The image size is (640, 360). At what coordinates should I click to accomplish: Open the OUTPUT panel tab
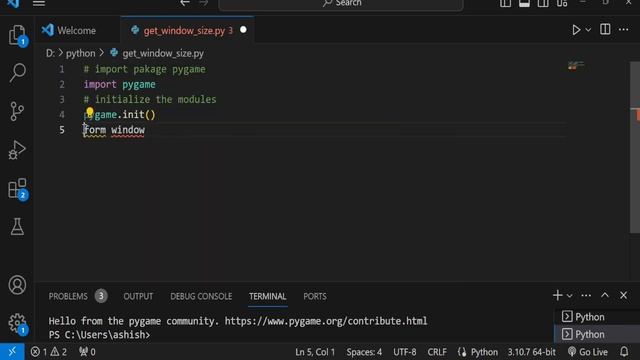coord(138,296)
